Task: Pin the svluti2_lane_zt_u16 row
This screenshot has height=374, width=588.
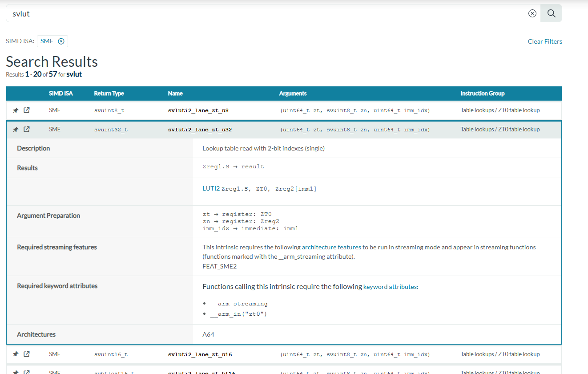Action: [16, 354]
